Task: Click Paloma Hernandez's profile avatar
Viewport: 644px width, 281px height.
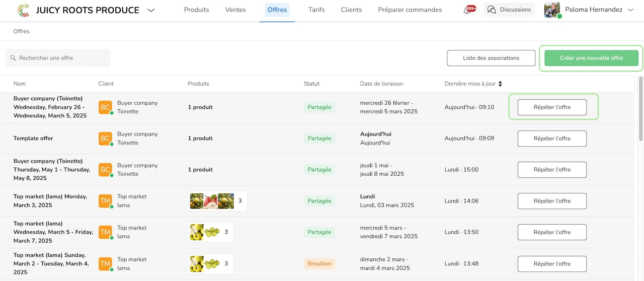Action: click(x=552, y=10)
